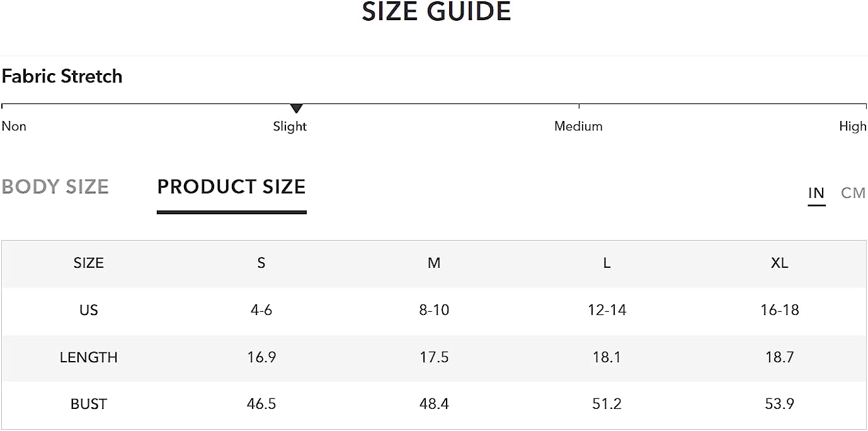Click the 16-18 US size cell
868x431 pixels.
(779, 310)
